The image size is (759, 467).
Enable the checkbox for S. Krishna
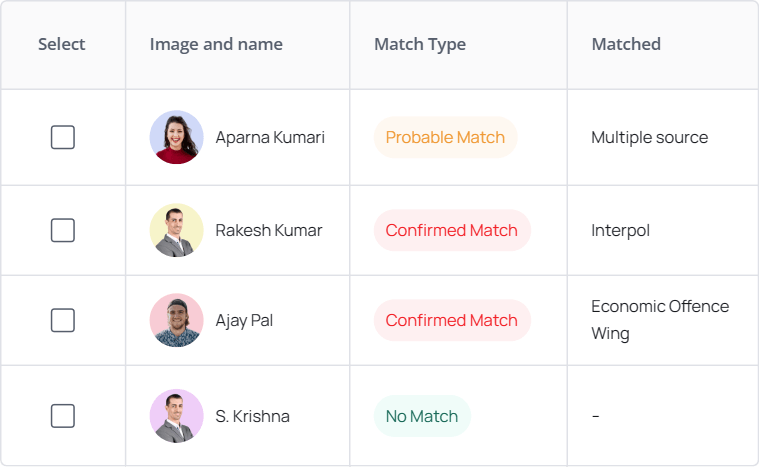click(x=63, y=416)
